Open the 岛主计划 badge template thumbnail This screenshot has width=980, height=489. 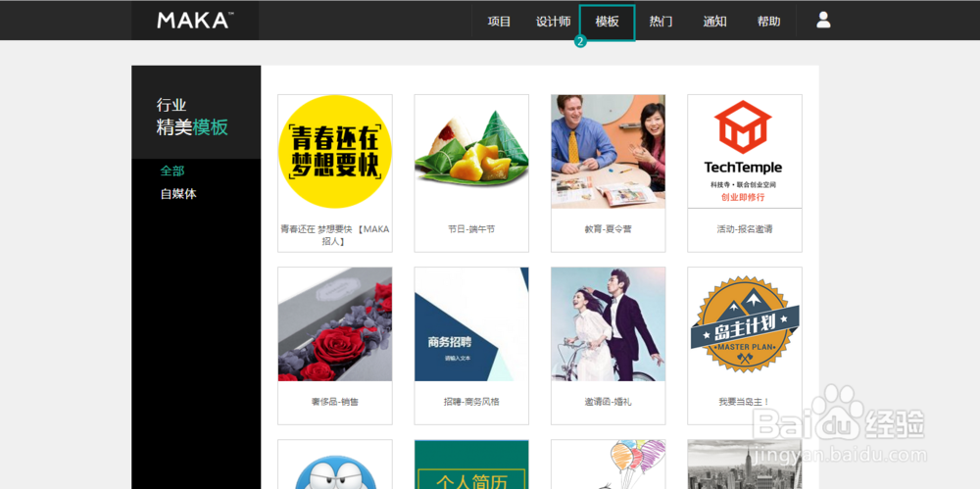[745, 324]
